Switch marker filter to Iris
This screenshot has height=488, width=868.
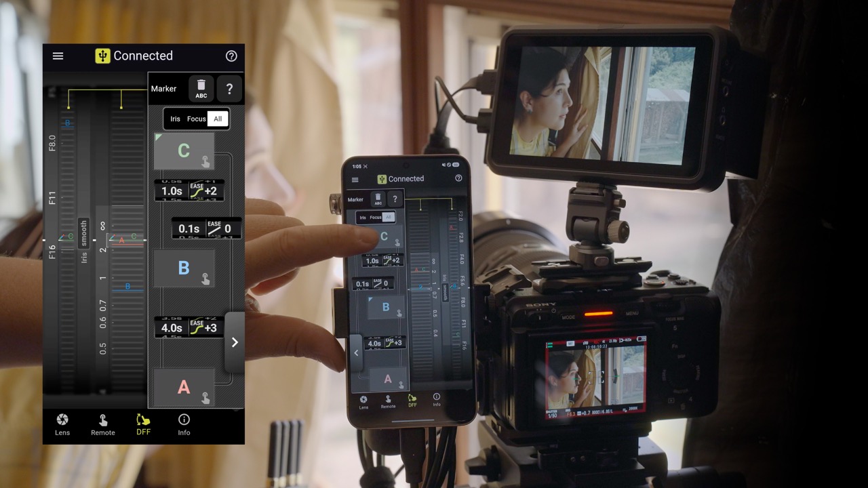pos(175,119)
